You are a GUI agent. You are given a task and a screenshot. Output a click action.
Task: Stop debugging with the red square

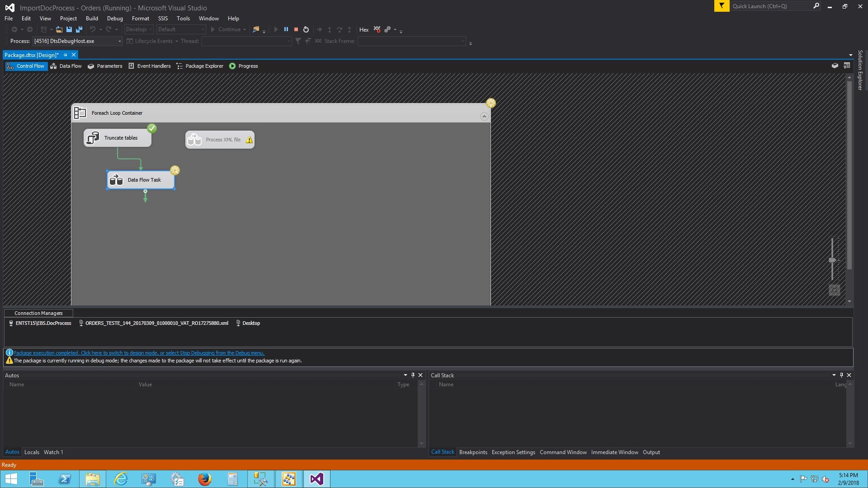(x=296, y=29)
